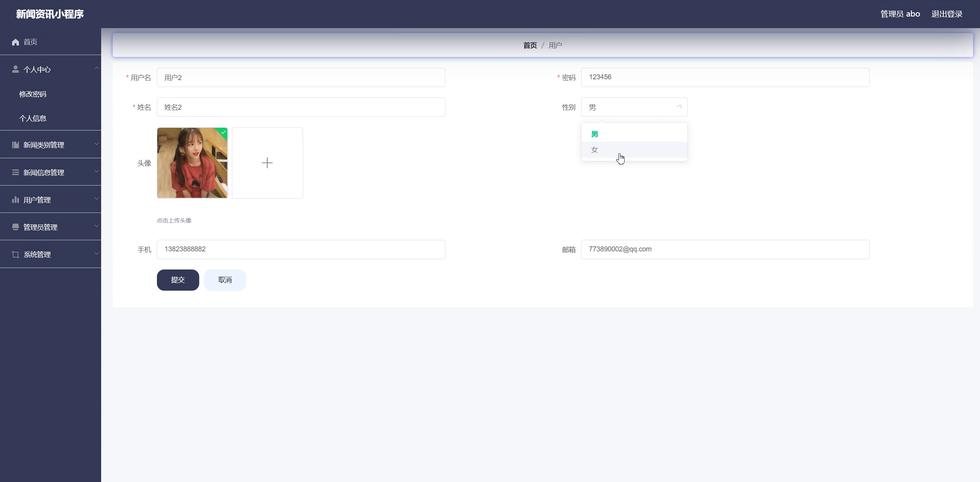Click the 密码 input field
The width and height of the screenshot is (980, 482).
[725, 77]
